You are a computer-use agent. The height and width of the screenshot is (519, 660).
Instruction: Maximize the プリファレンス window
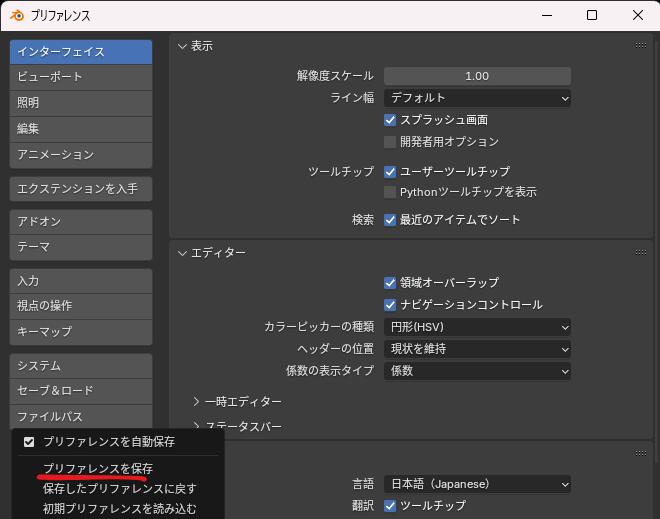592,16
